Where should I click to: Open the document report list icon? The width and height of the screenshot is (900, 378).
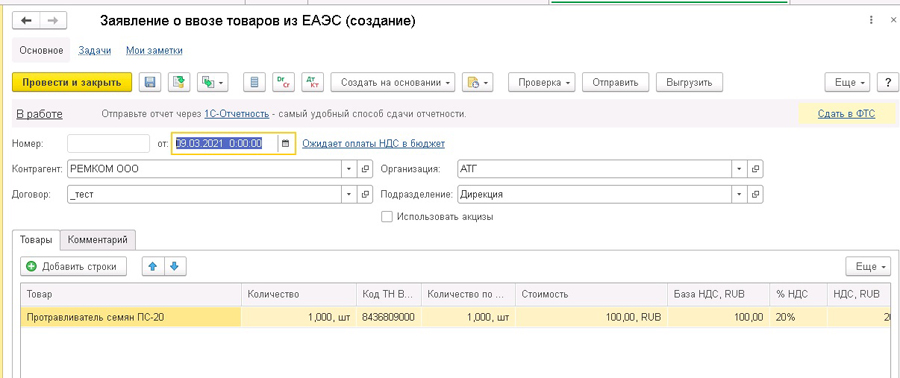(x=254, y=82)
